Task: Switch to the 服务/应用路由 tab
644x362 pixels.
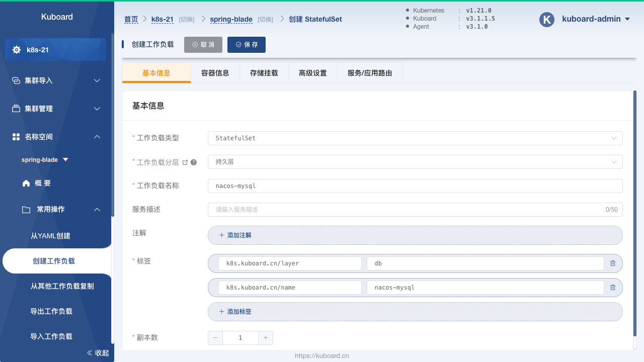Action: [370, 73]
